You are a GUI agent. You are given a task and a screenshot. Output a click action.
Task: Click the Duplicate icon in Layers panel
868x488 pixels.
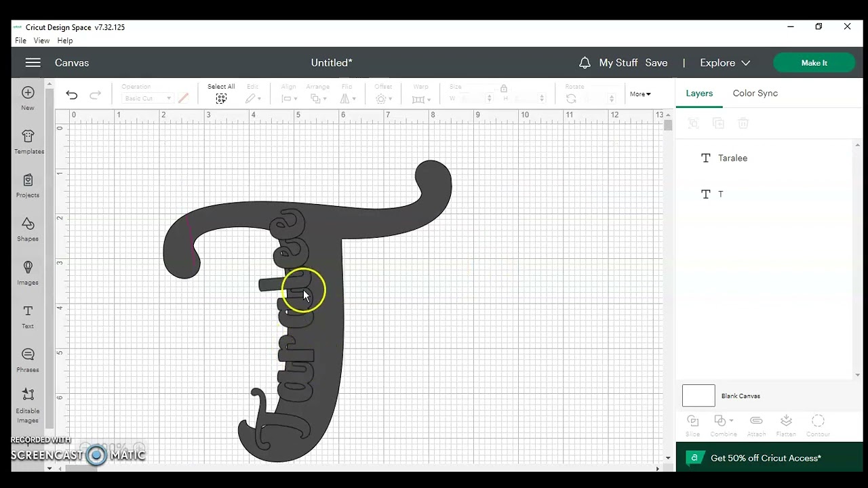pyautogui.click(x=718, y=123)
